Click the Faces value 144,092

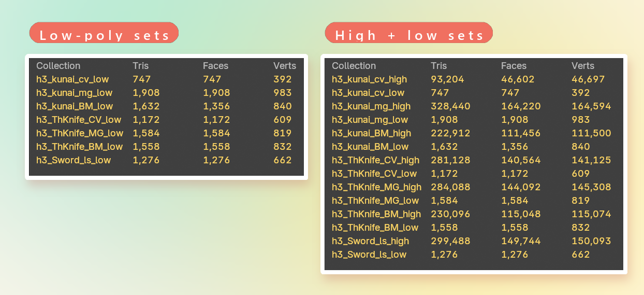point(521,187)
